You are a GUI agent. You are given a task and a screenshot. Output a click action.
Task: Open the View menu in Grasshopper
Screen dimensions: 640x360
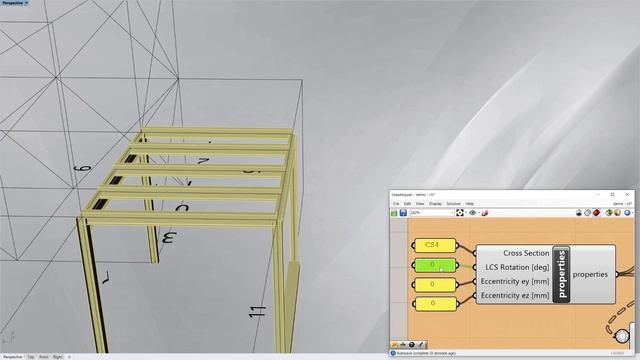tap(420, 204)
